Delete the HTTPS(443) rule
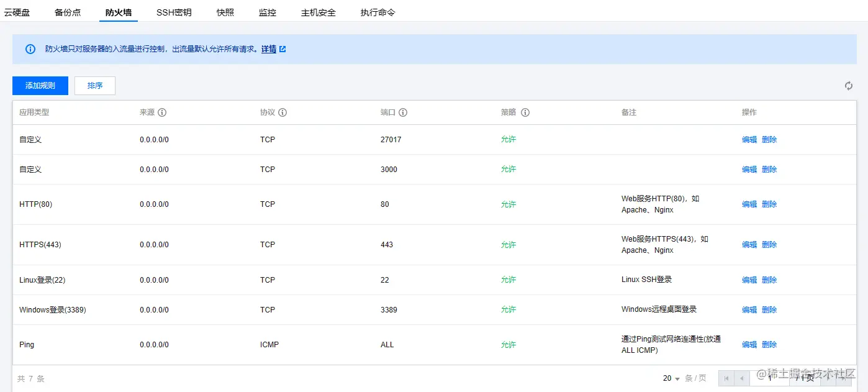The image size is (868, 392). click(769, 245)
